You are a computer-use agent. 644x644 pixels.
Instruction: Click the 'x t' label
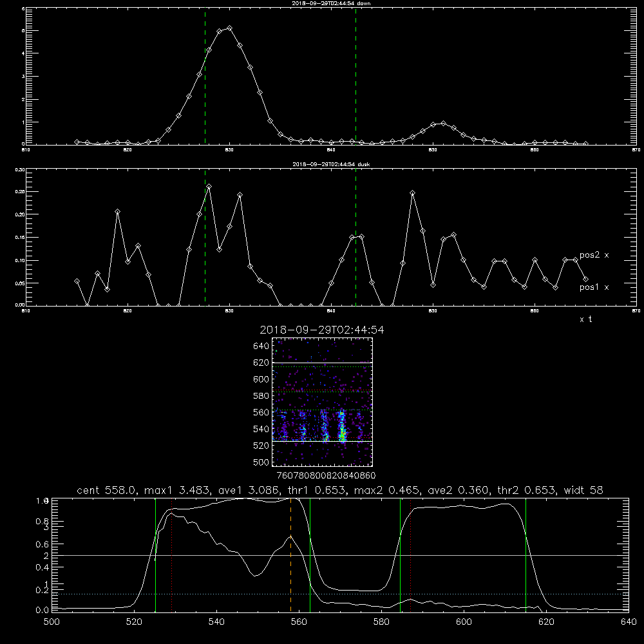[x=585, y=319]
